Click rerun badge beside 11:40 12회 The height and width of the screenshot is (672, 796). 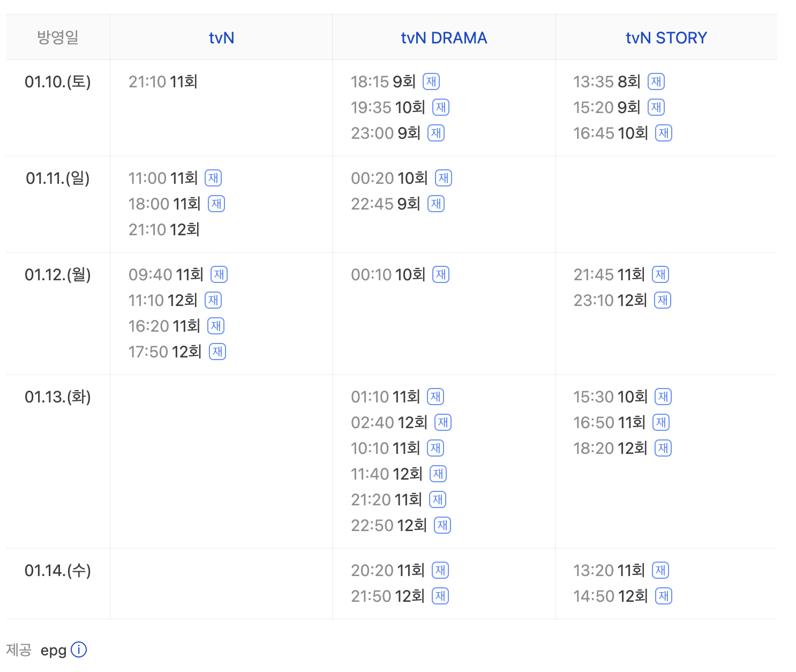pyautogui.click(x=438, y=474)
